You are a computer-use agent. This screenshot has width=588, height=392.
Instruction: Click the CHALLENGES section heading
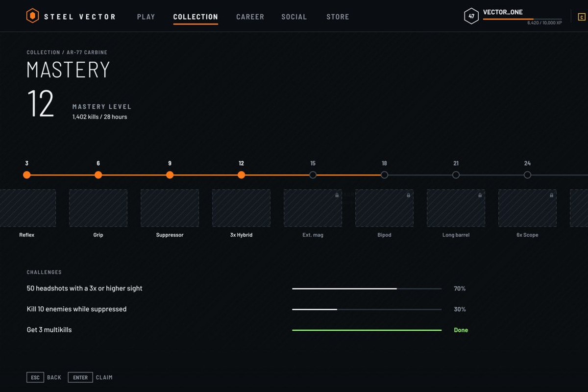point(44,272)
